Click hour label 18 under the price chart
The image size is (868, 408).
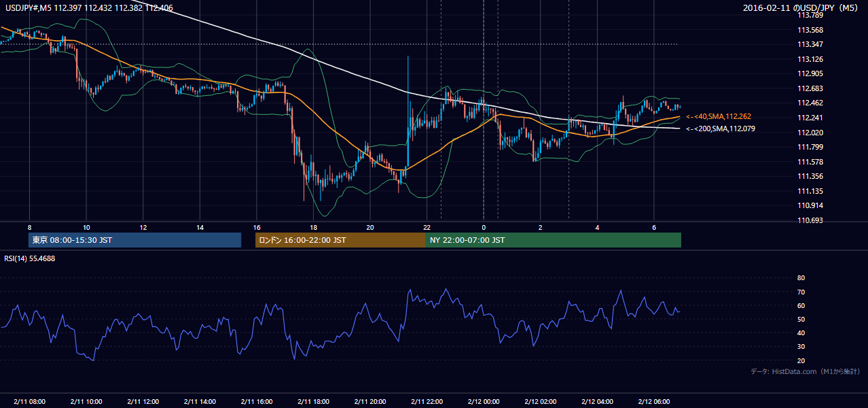(x=313, y=227)
